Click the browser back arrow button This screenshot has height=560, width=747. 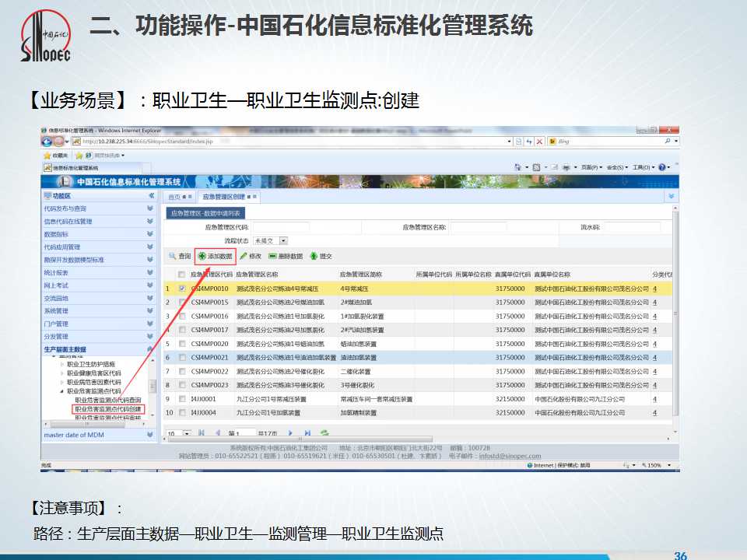click(47, 142)
